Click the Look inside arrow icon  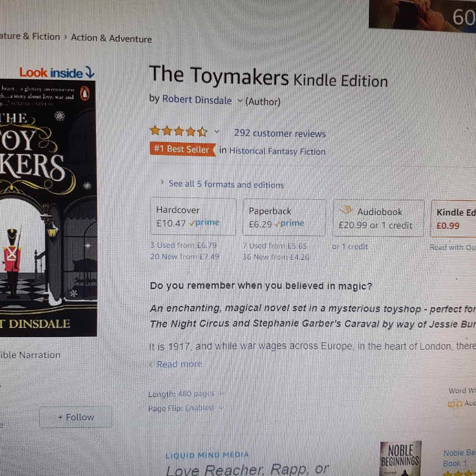89,73
